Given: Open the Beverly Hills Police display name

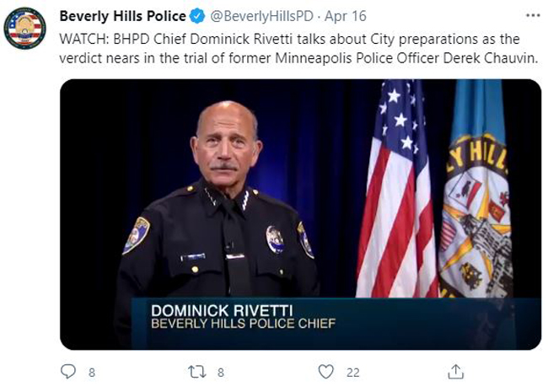Looking at the screenshot, I should click(x=121, y=16).
